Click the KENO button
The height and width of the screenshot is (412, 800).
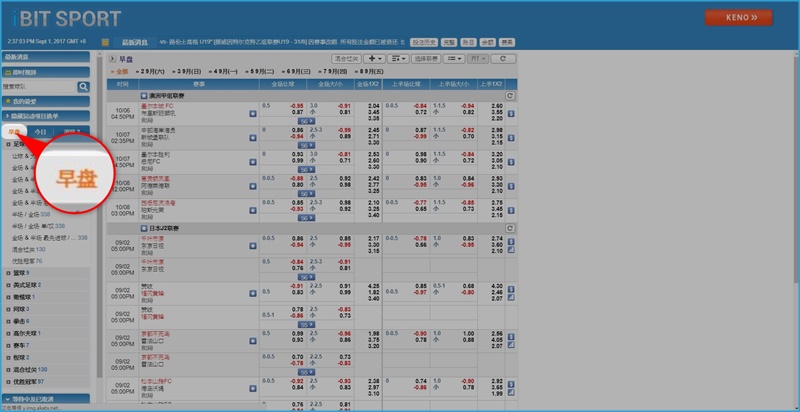point(738,18)
